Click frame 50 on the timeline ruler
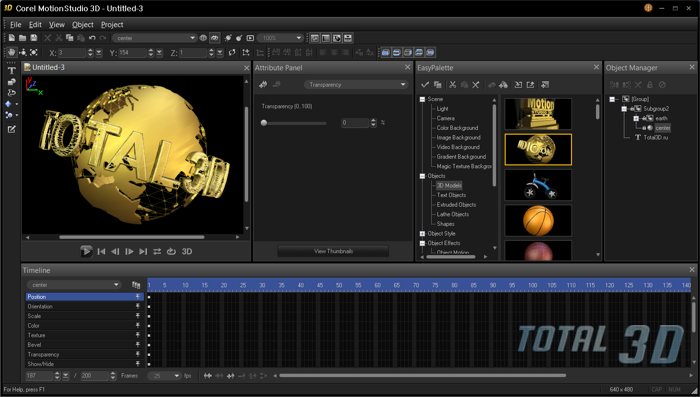Viewport: 700px width, 397px height. click(x=339, y=285)
